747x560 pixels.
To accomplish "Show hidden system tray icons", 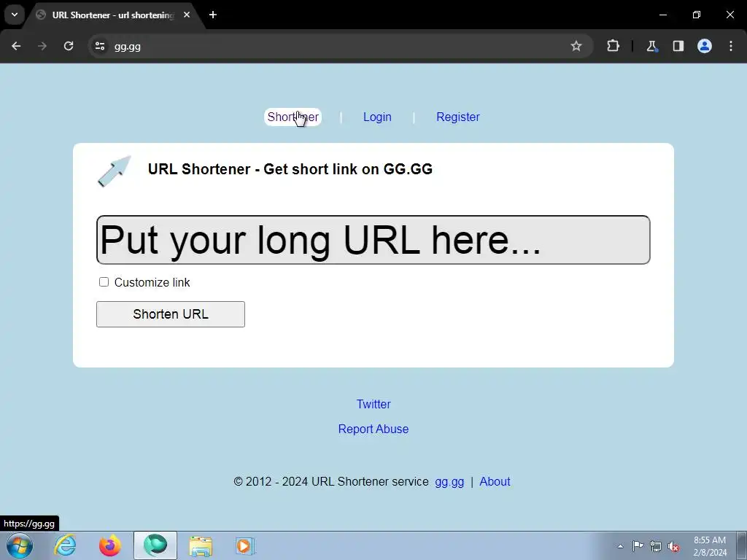I will pyautogui.click(x=620, y=546).
